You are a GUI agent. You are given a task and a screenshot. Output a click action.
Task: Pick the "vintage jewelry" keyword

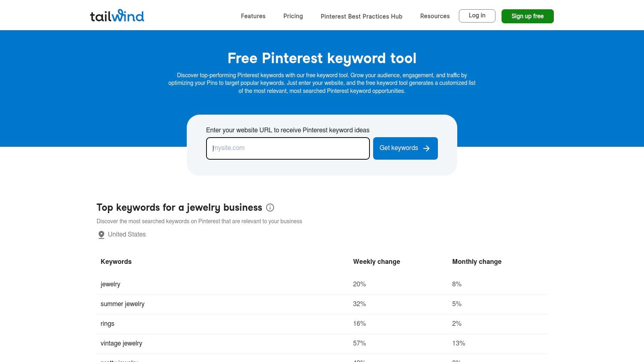[121, 343]
